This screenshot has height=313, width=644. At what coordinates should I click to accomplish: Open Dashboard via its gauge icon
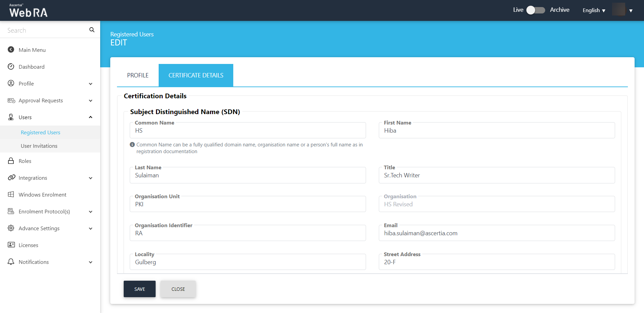[11, 66]
